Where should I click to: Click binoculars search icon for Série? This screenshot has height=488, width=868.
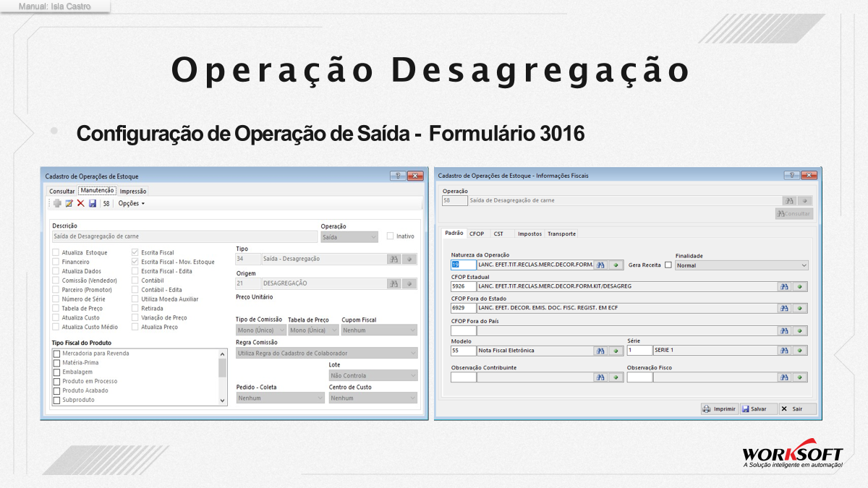(784, 351)
